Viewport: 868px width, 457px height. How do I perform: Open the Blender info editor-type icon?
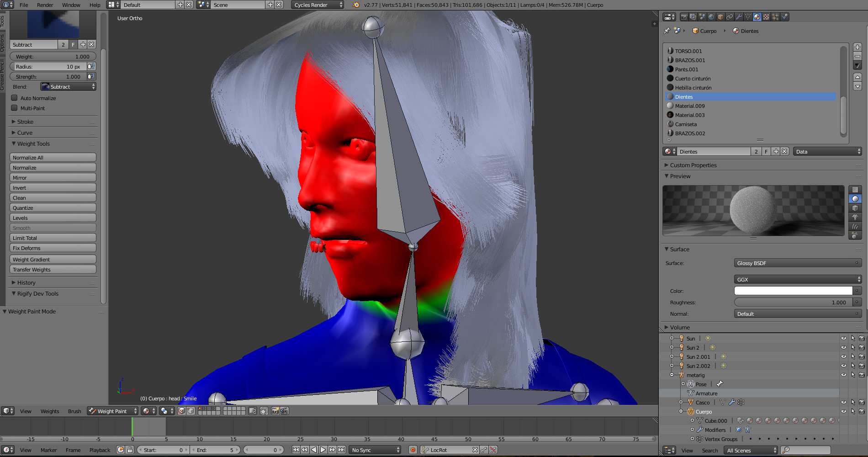tap(8, 5)
